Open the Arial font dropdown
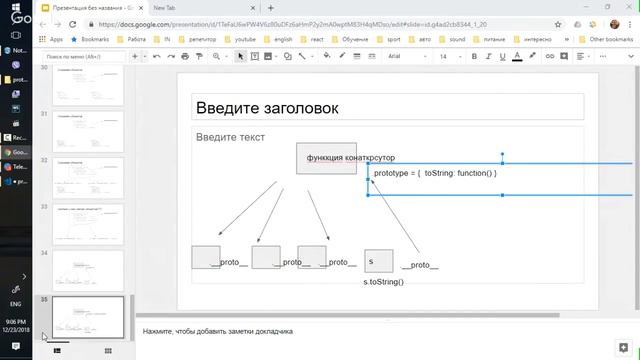This screenshot has width=640, height=360. pyautogui.click(x=407, y=56)
